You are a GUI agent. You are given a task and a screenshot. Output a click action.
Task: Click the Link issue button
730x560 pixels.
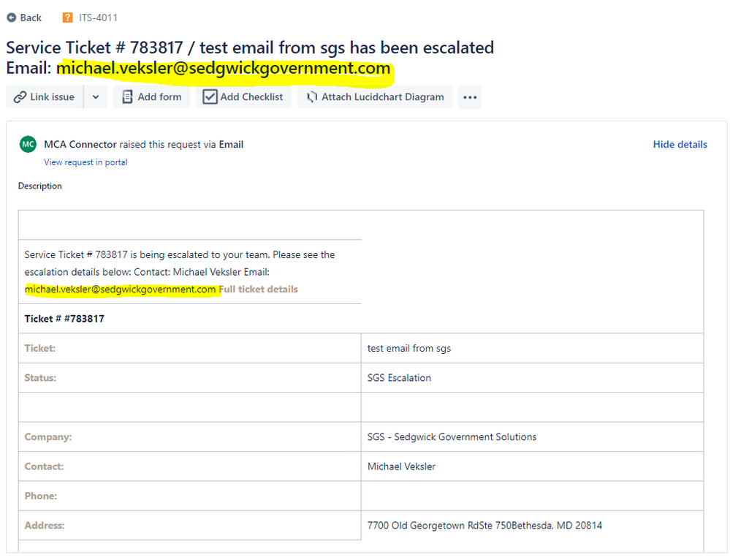click(45, 97)
